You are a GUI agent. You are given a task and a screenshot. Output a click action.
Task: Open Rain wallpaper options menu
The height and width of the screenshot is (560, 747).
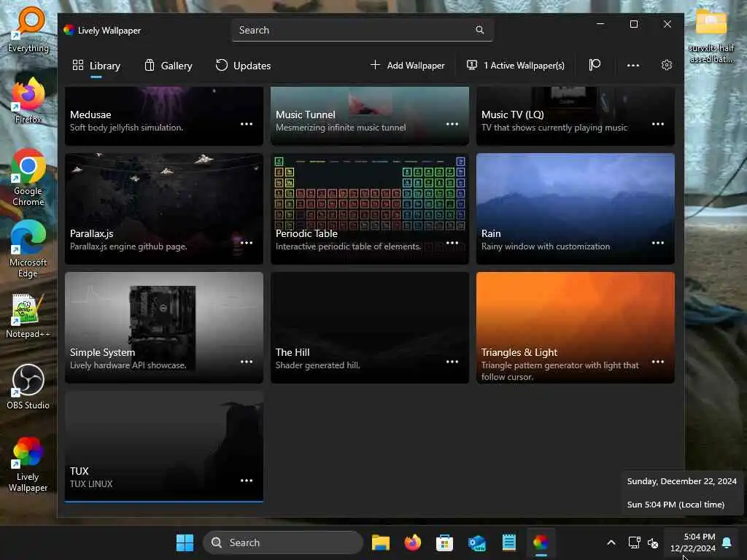[658, 243]
